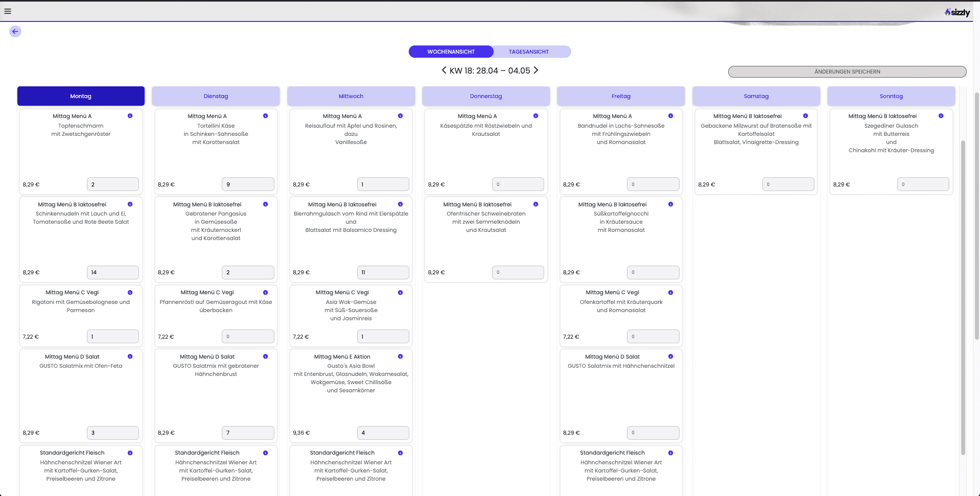Screen dimensions: 980x496
Task: Click quantity field for Dienstag Mittag Menü A
Action: tap(248, 184)
